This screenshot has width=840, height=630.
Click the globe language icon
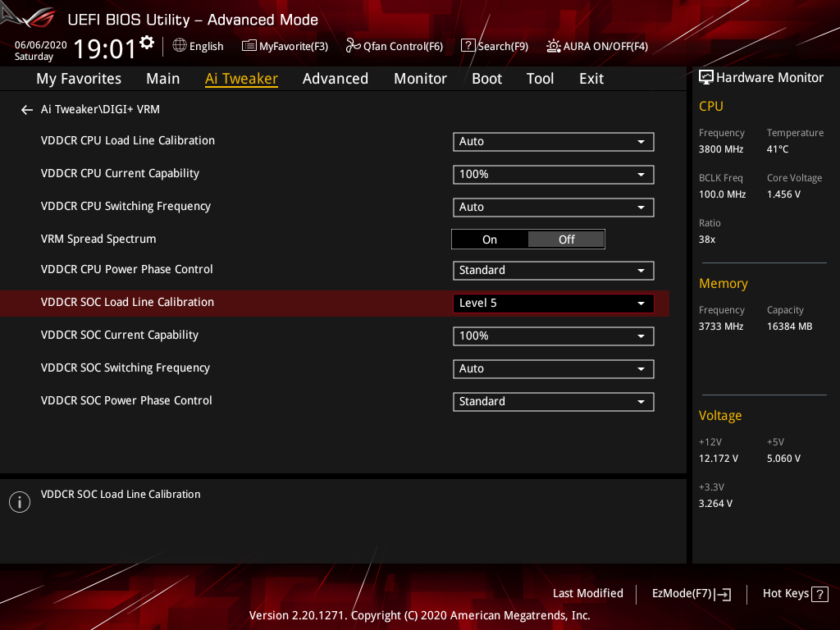[x=180, y=46]
